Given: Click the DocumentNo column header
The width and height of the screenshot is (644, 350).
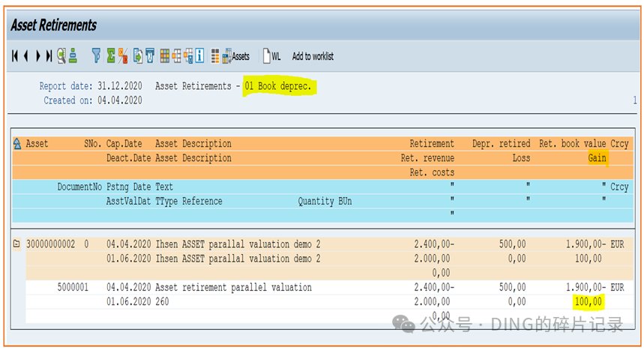Looking at the screenshot, I should coord(79,187).
